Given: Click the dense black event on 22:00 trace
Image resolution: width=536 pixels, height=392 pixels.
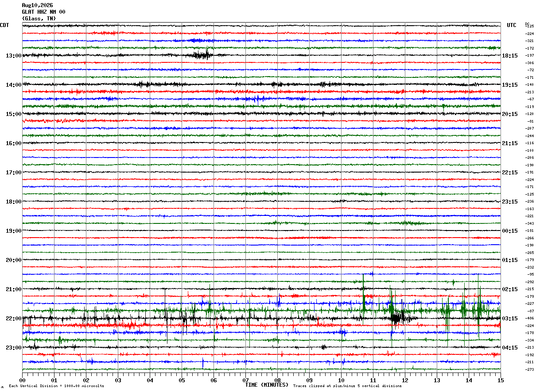Looking at the screenshot, I should pos(397,317).
